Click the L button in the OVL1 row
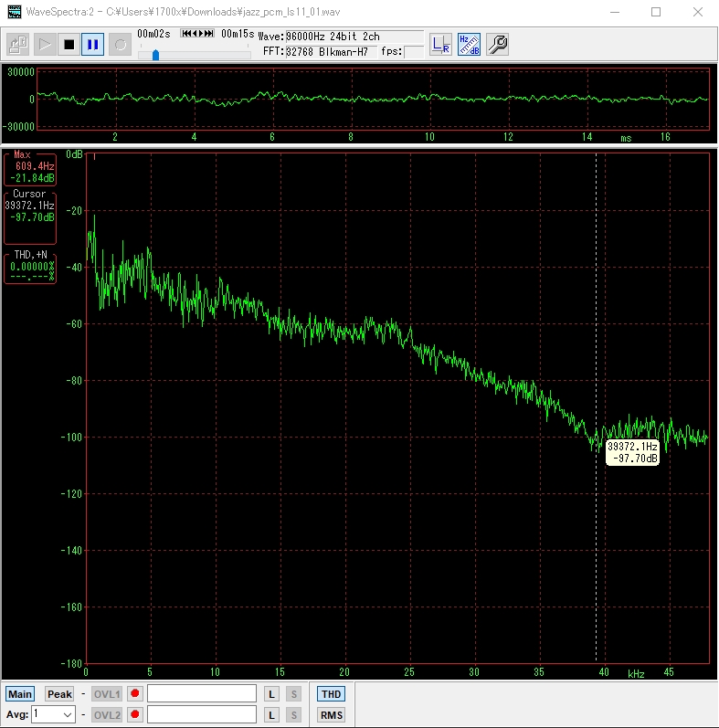Image resolution: width=719 pixels, height=728 pixels. coord(272,694)
